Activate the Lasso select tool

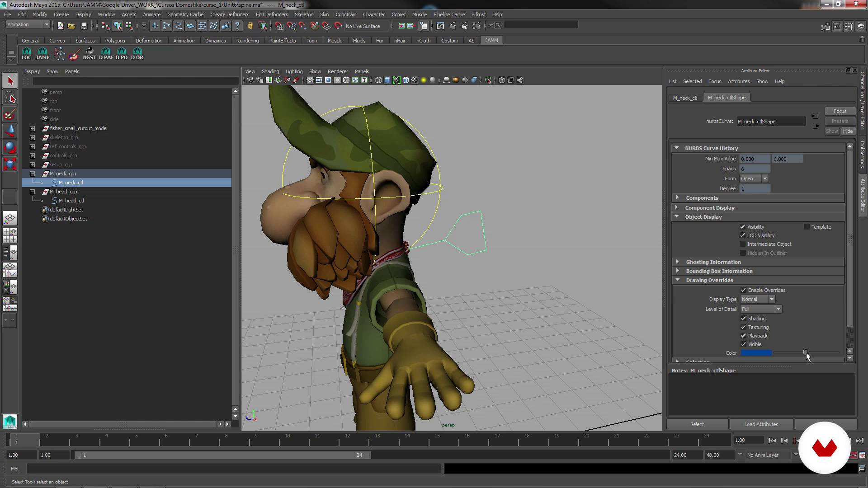[10, 98]
